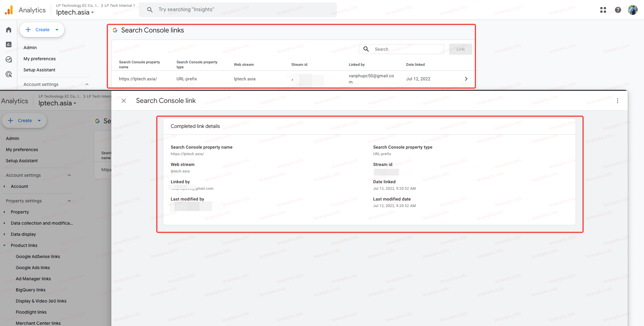Expand Data collection and modification
The width and height of the screenshot is (644, 326).
tap(4, 223)
